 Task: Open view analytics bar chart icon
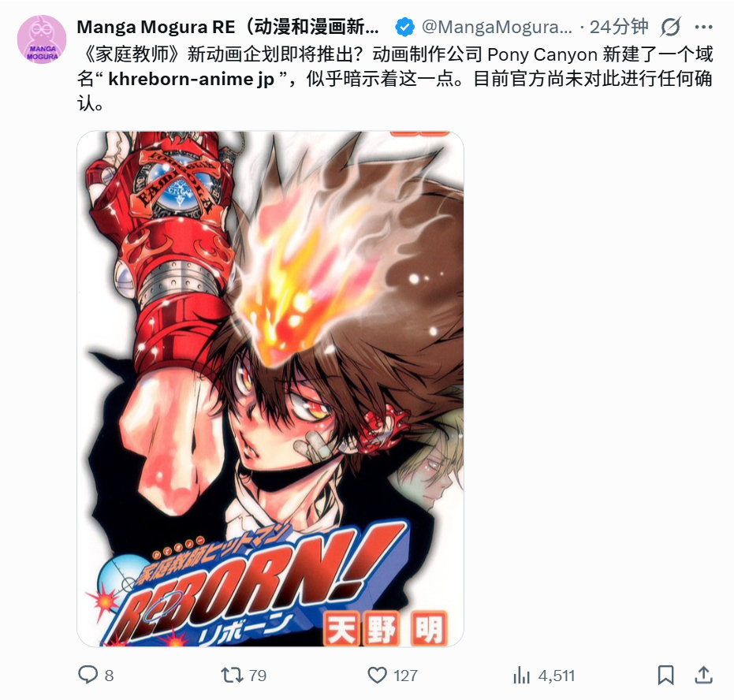click(521, 676)
